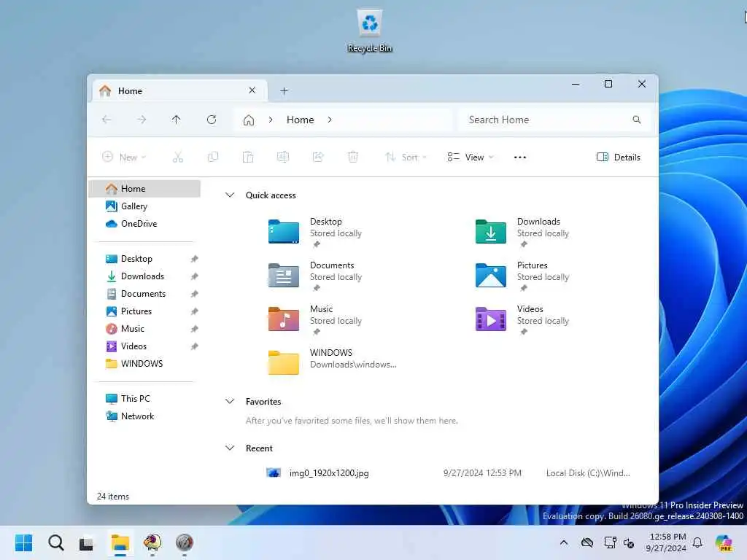747x560 pixels.
Task: Open the WINDOWS folder tile in Quick access
Action: pyautogui.click(x=332, y=362)
